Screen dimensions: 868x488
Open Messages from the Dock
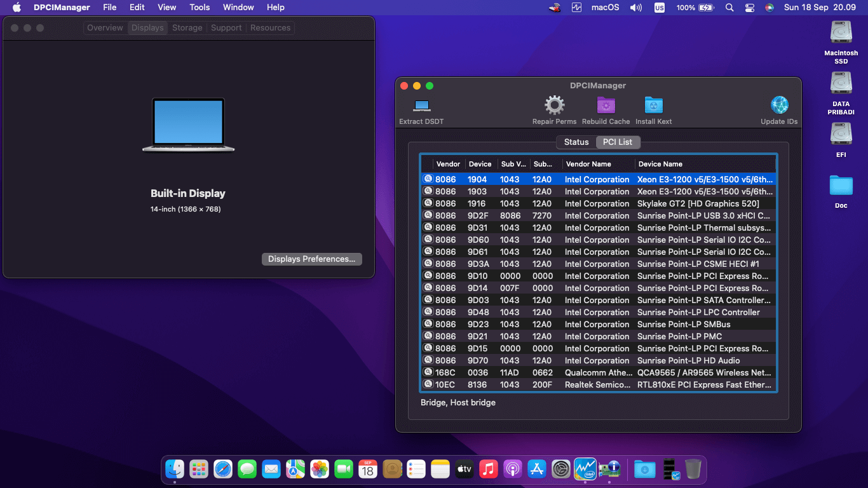247,469
